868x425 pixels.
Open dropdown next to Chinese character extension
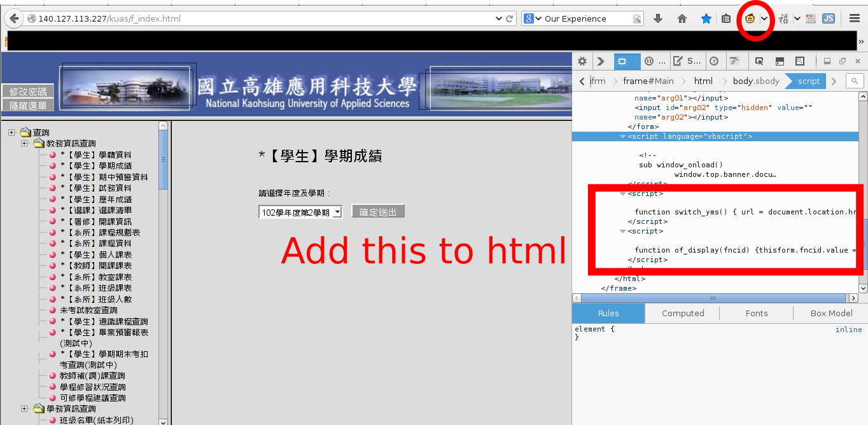797,19
